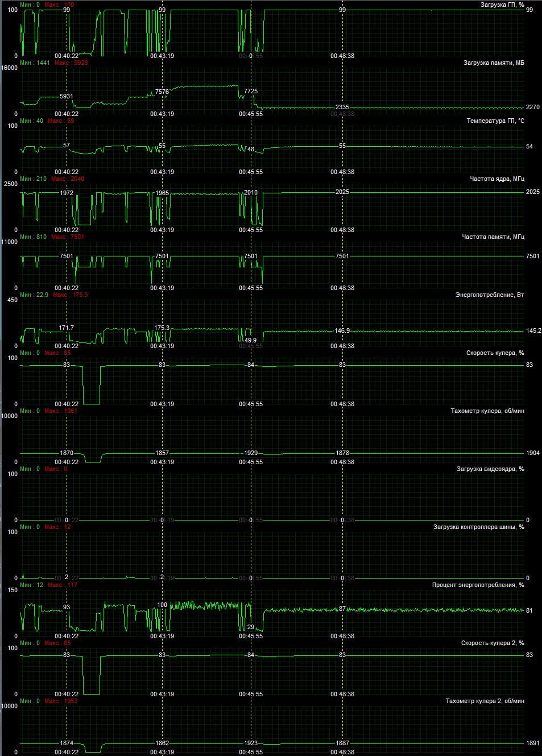Click the 16000 axis label
Screen dimensions: 542x756
click(10, 68)
